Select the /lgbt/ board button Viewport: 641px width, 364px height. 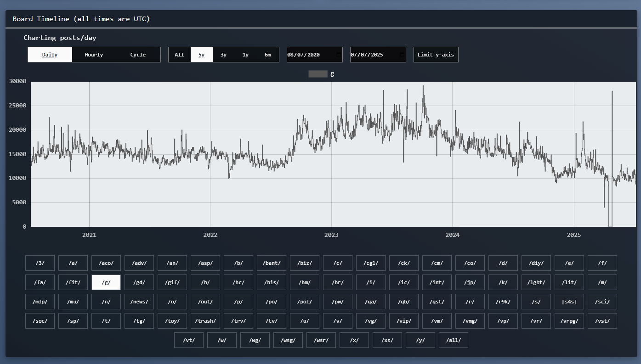[x=536, y=282]
